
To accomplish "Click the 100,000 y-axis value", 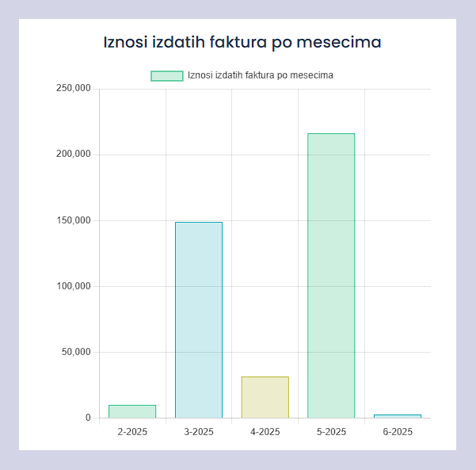I will 74,286.
